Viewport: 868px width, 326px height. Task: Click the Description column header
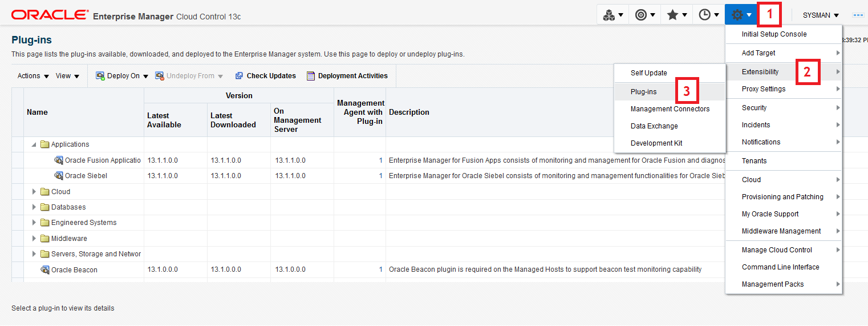click(x=409, y=112)
